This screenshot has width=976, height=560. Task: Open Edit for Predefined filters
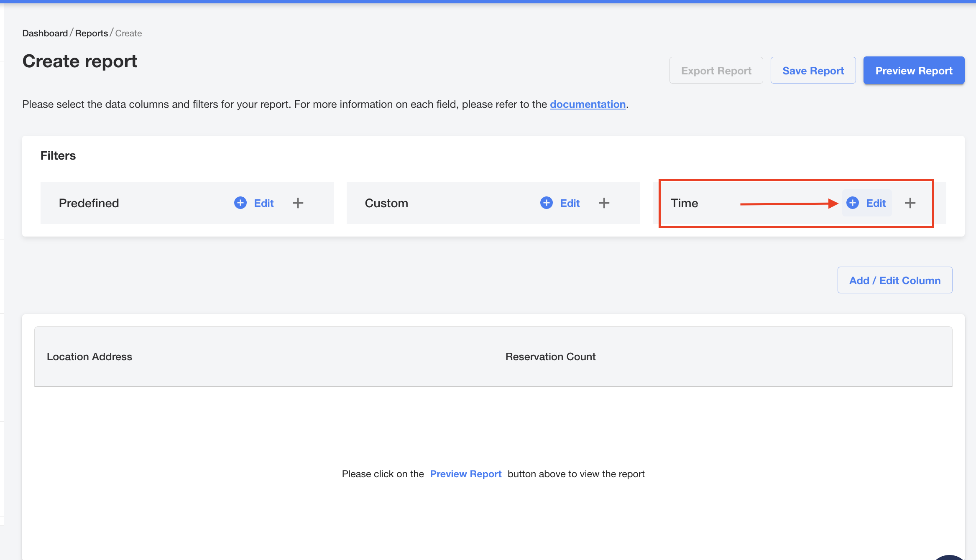[x=263, y=203]
